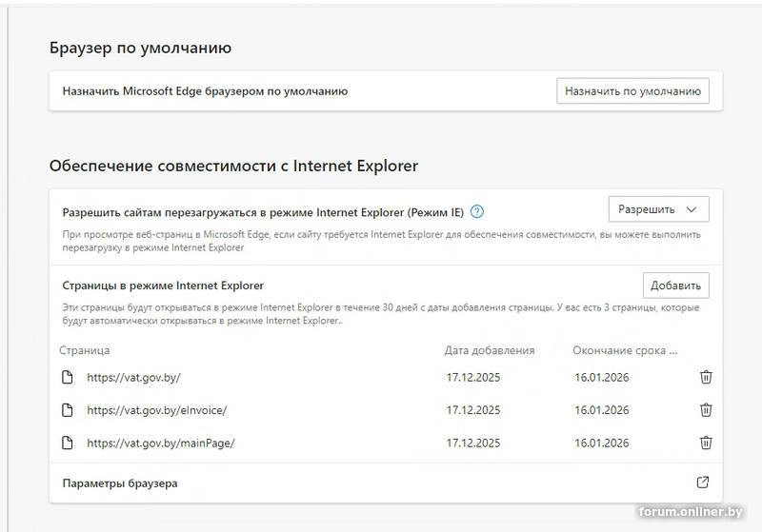Screen dimensions: 762x532
Task: Click the 16.01.2026 expiry date in the mainPage row
Action: coord(601,443)
